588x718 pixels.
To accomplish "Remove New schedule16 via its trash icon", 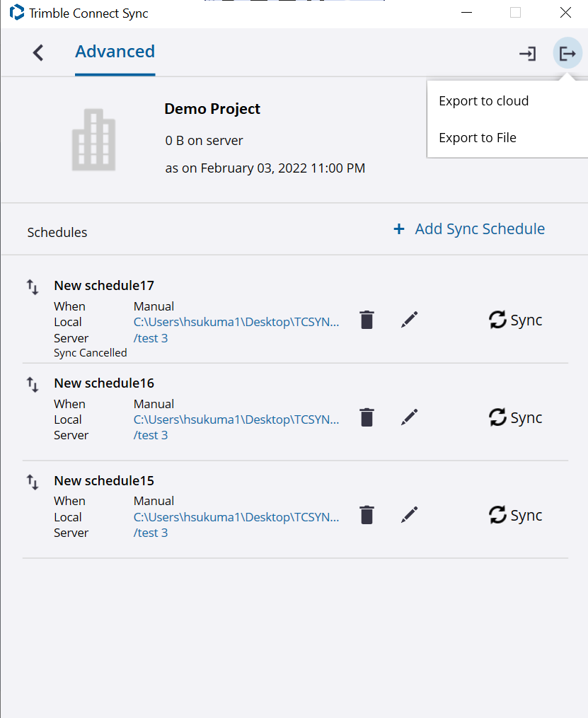I will [367, 417].
